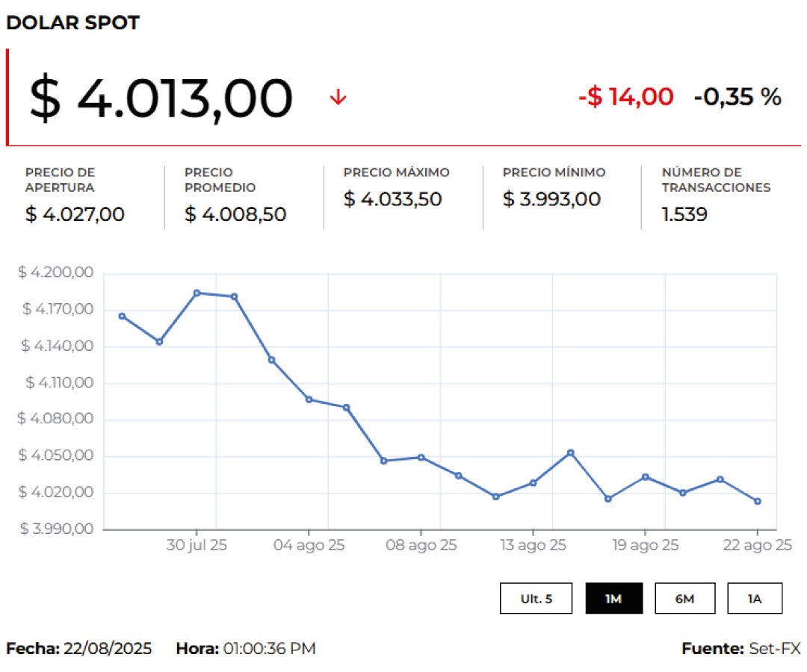Screen dimensions: 807x672
Task: Click the transactions count 1.539
Action: click(684, 215)
